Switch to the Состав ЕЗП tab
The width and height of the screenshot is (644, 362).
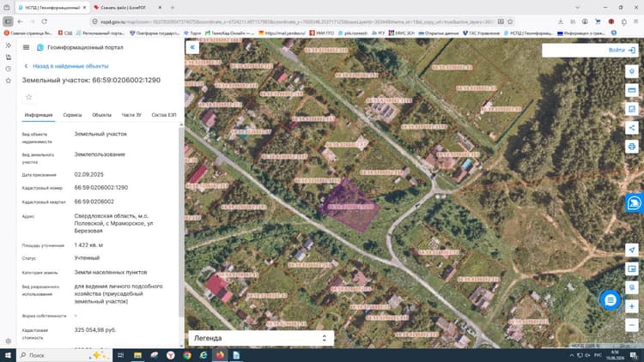[164, 115]
